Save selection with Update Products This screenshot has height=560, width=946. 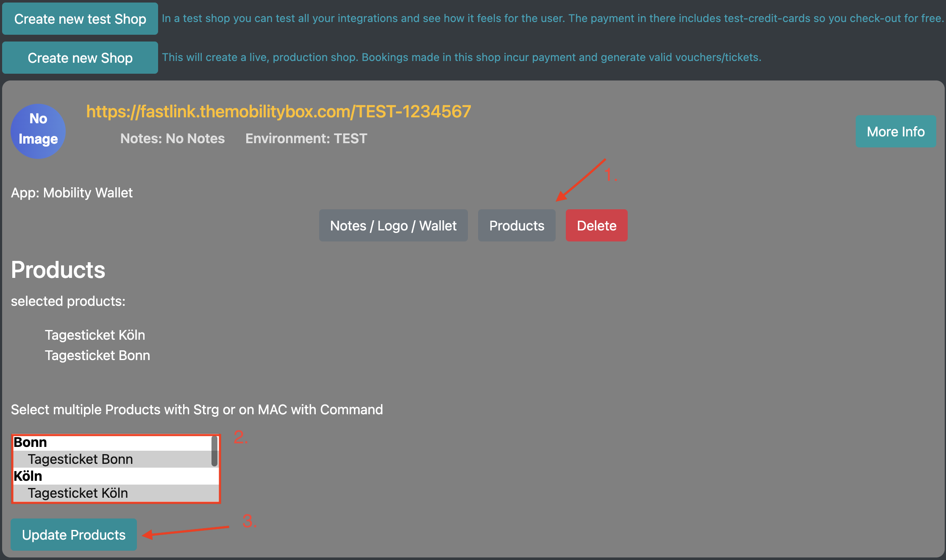tap(74, 535)
